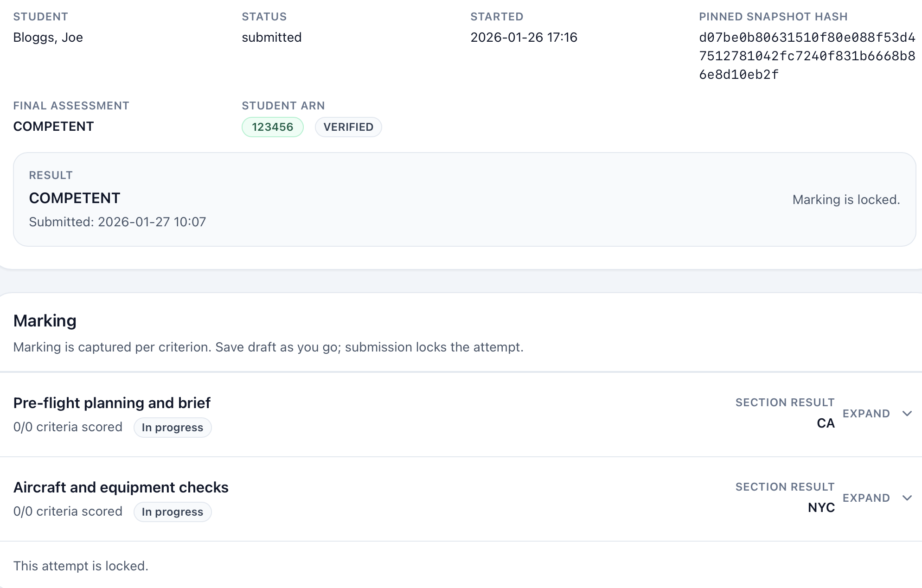Screen dimensions: 922x588
Task: Click In progress badge under Aircraft checks
Action: (173, 512)
